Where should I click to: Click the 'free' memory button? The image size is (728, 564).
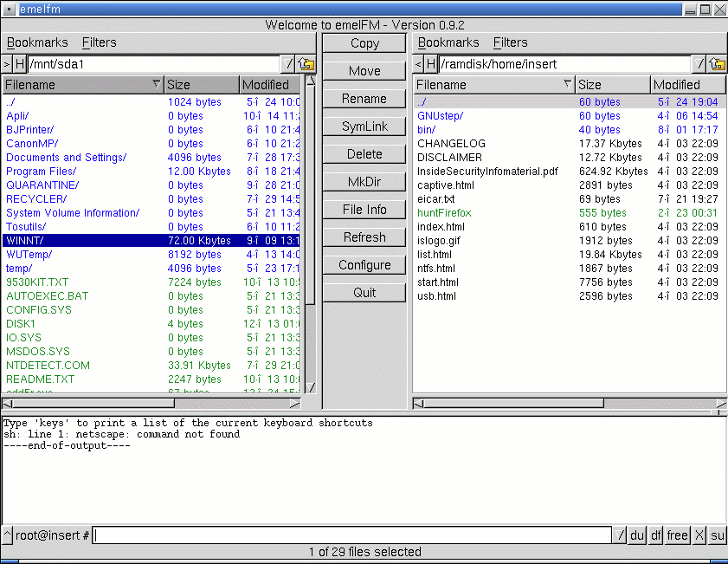coord(678,535)
